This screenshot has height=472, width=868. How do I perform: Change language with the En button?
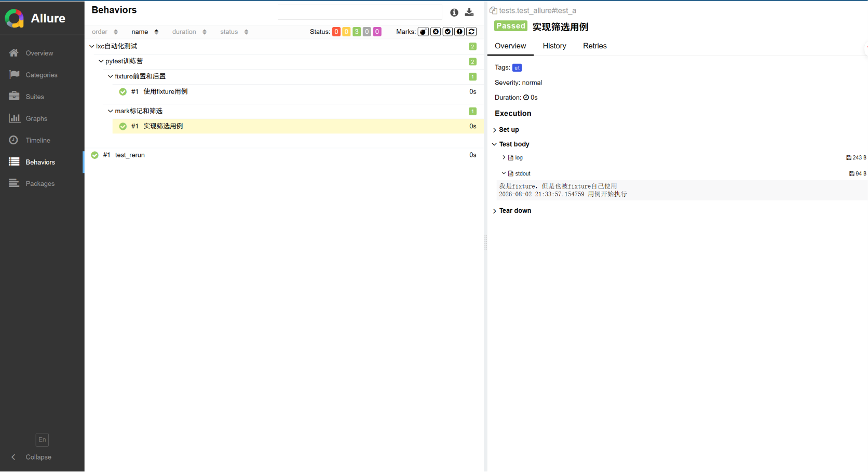42,440
